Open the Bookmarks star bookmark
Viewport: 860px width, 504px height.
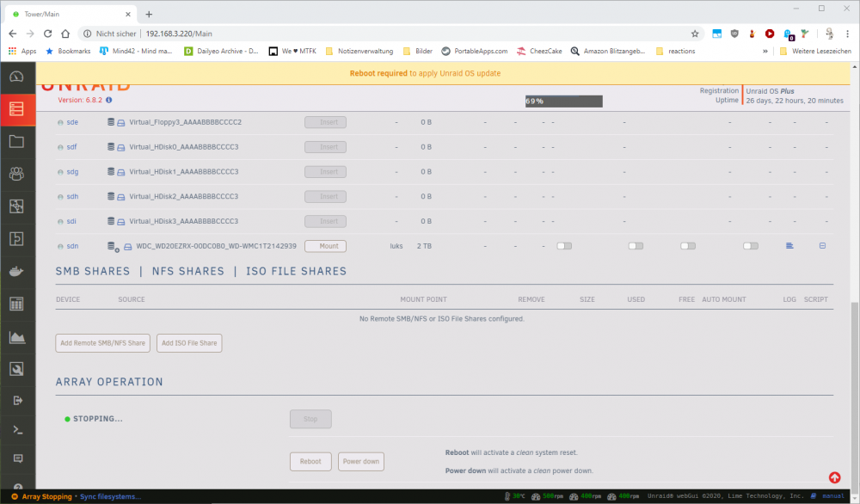[x=68, y=51]
